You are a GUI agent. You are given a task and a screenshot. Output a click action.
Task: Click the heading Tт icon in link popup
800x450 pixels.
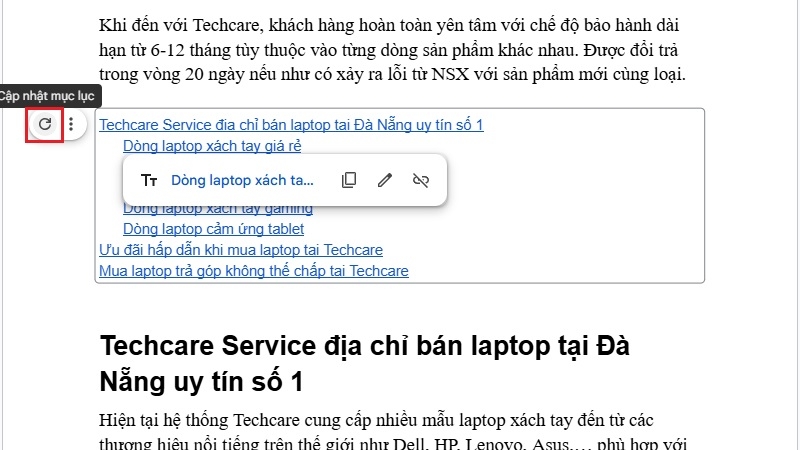(x=149, y=180)
